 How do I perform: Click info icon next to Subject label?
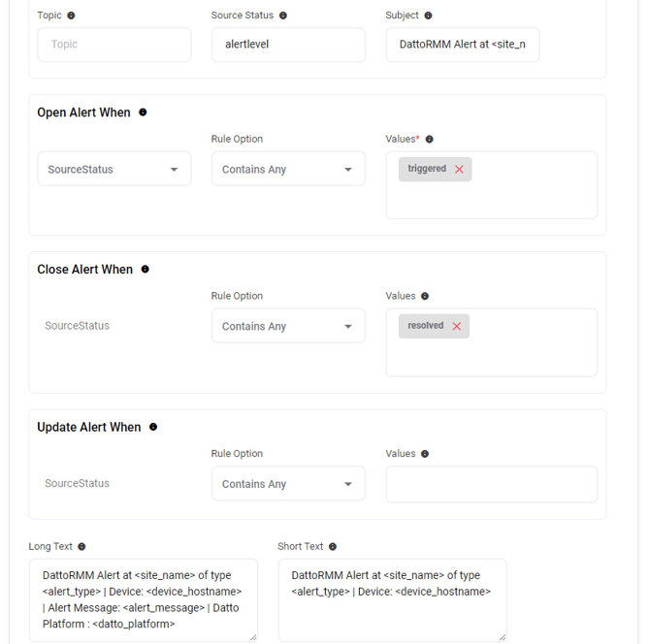coord(429,16)
